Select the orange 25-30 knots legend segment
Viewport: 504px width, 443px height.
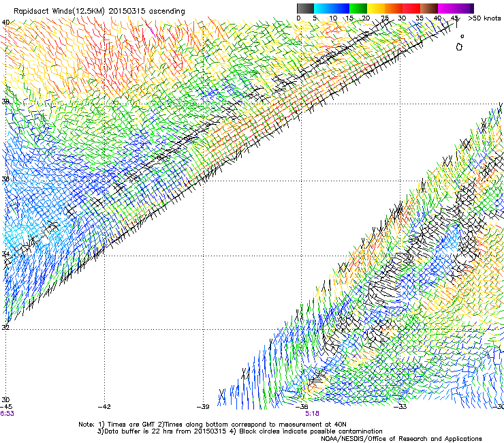394,8
